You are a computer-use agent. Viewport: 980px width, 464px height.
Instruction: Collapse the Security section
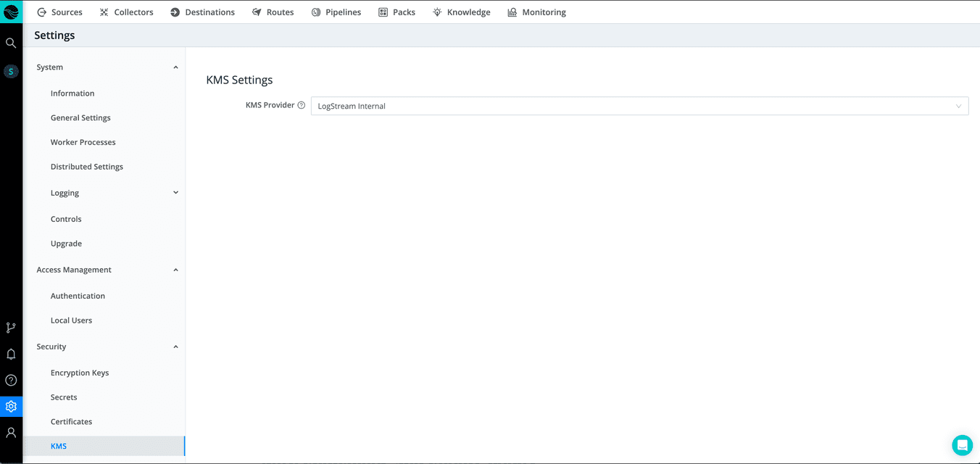175,347
